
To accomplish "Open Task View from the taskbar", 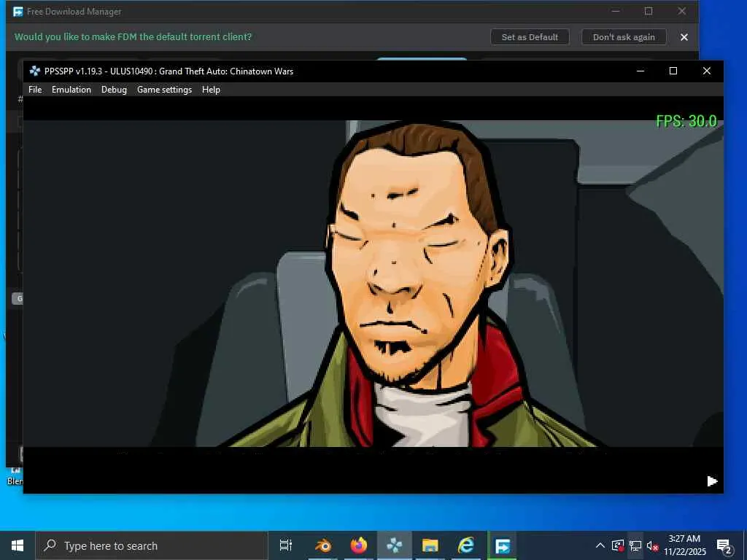I will click(x=285, y=545).
